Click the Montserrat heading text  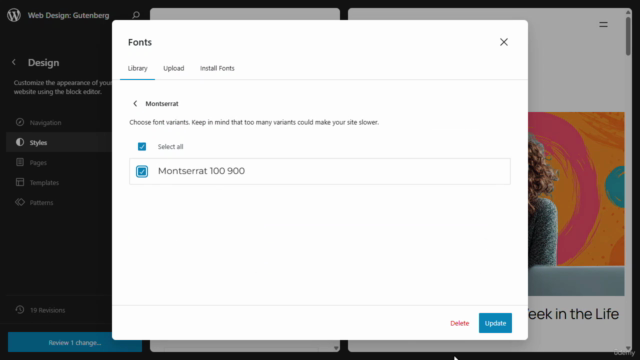click(x=162, y=104)
